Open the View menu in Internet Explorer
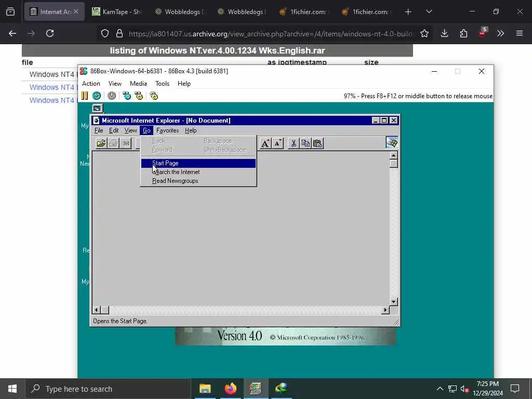Viewport: 532px width, 399px height. 130,130
